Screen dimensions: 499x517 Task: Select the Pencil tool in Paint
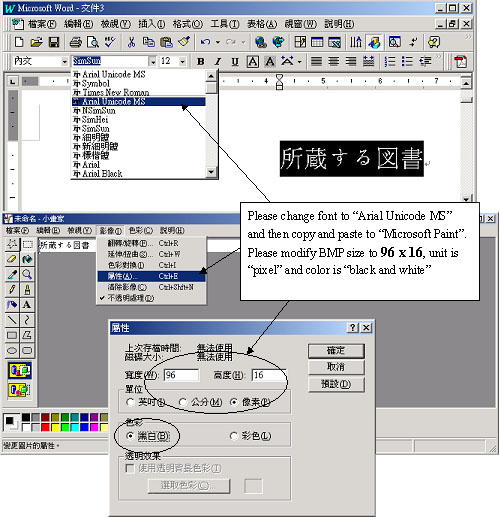12,289
